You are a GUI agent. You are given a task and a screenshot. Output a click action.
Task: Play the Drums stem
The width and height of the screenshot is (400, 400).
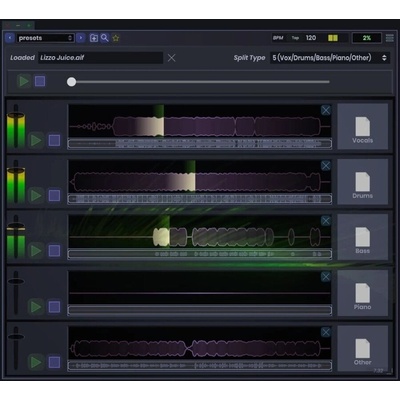pos(36,195)
